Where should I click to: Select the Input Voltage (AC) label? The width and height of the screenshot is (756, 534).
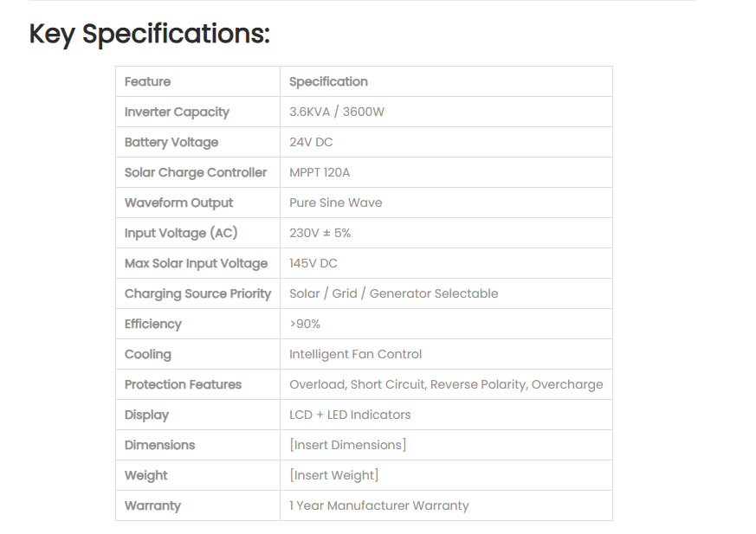coord(181,234)
